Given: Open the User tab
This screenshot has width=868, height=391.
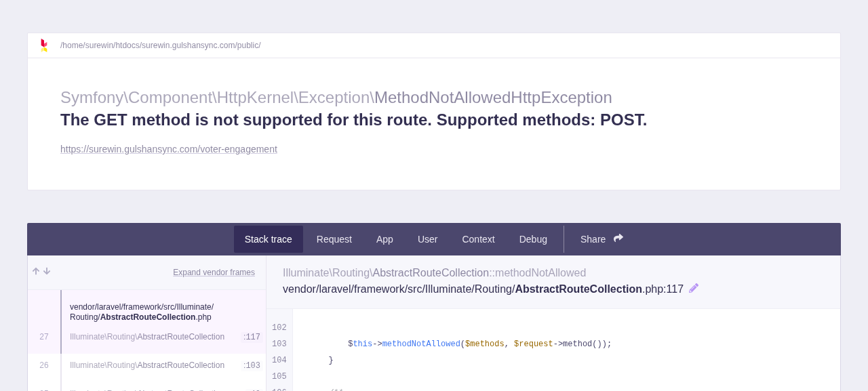Looking at the screenshot, I should point(428,239).
